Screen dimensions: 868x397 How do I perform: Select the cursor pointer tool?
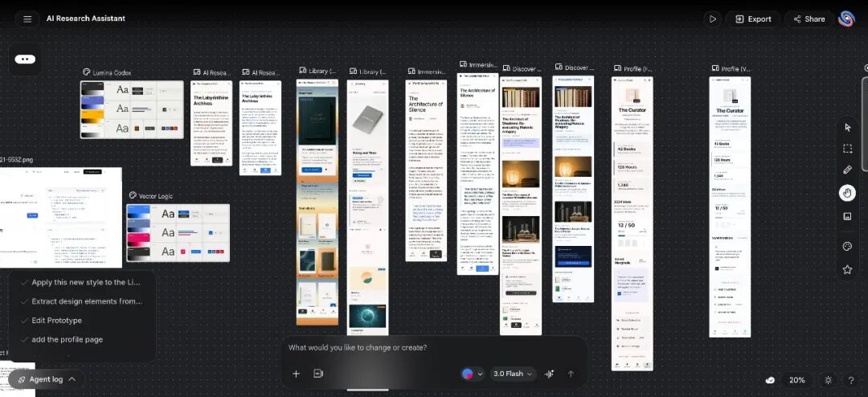tap(847, 127)
